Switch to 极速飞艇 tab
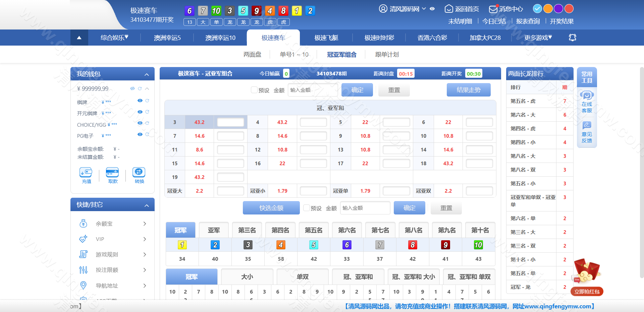This screenshot has height=312, width=644. [x=326, y=38]
